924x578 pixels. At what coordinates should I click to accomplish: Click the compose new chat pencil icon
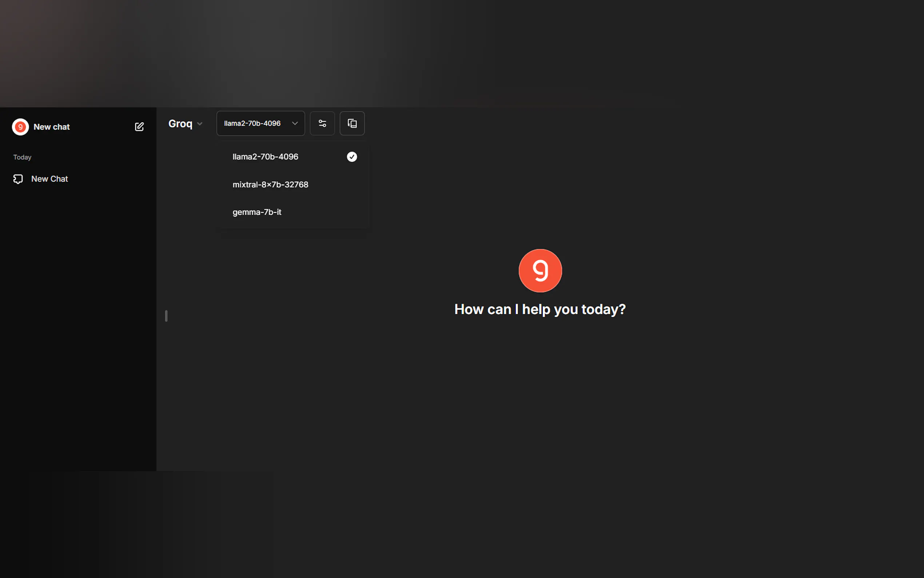click(x=139, y=127)
